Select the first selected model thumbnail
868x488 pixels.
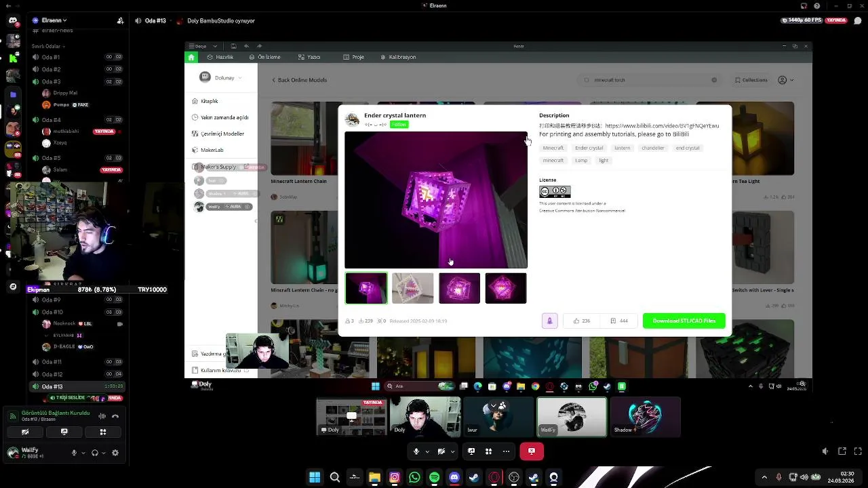(366, 288)
